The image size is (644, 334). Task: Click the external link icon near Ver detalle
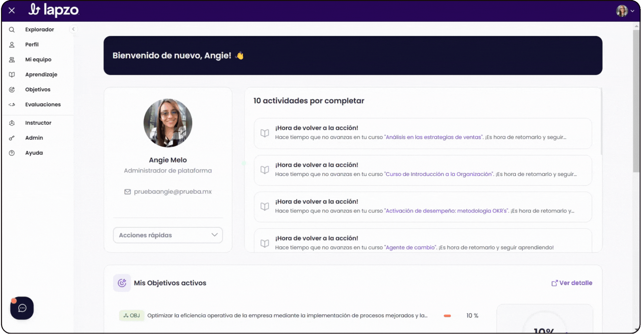tap(555, 283)
